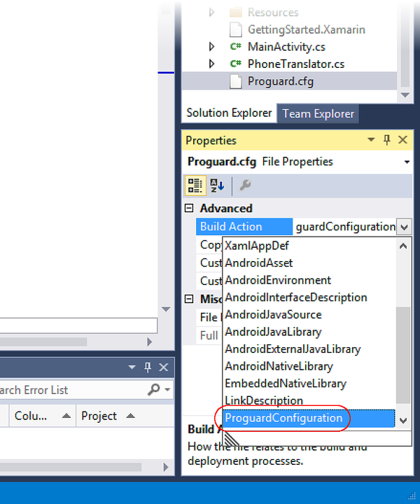Click the GettingStarted.Xamarin file icon
This screenshot has width=420, height=504.
235,30
